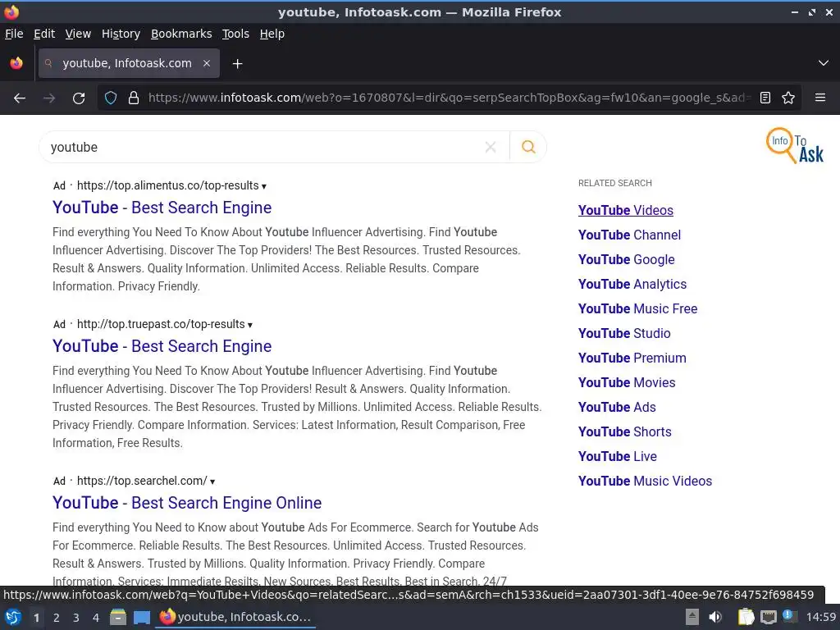
Task: Close the youtube, Infotoask.com tab
Action: click(206, 63)
